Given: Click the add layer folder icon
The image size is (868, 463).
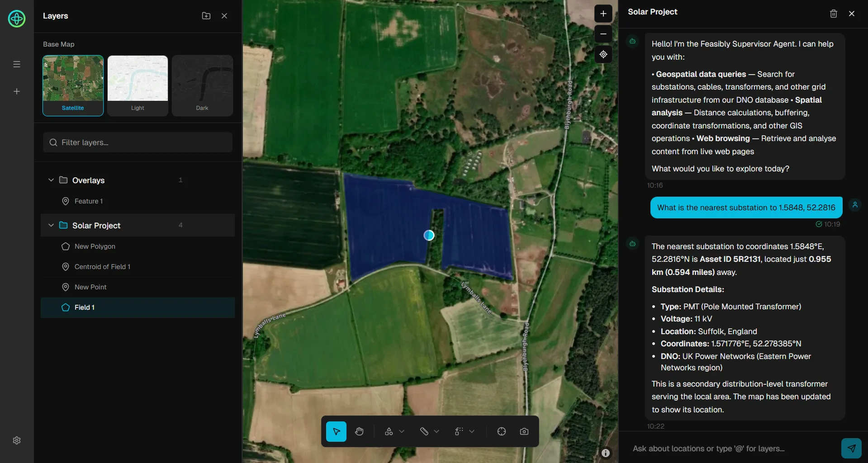Looking at the screenshot, I should [206, 16].
